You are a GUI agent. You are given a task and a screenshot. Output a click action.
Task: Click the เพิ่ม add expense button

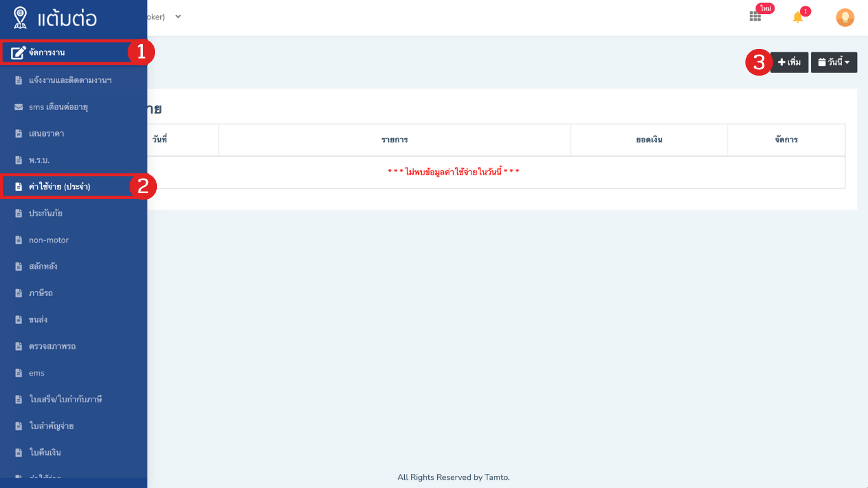[x=789, y=62]
